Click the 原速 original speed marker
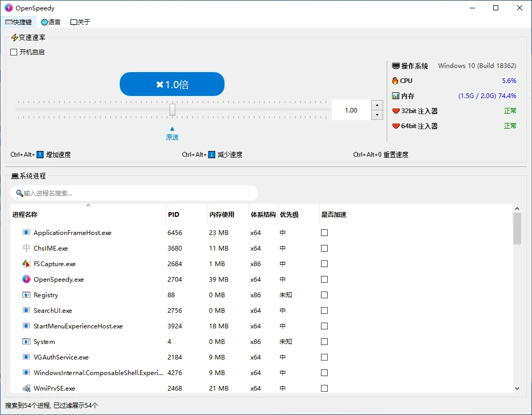The image size is (532, 415). (172, 137)
